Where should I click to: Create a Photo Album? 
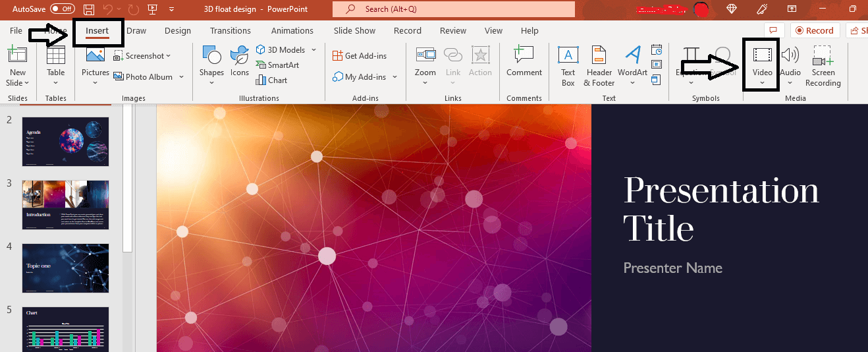[143, 77]
